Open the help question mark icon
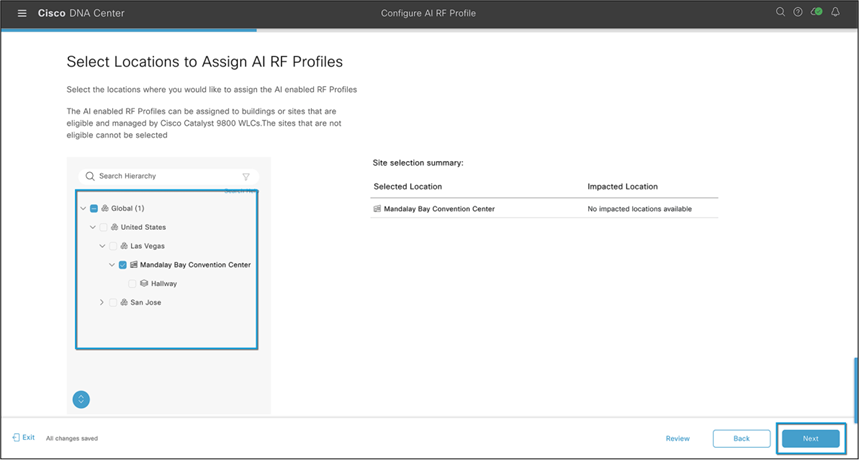859x460 pixels. coord(798,12)
